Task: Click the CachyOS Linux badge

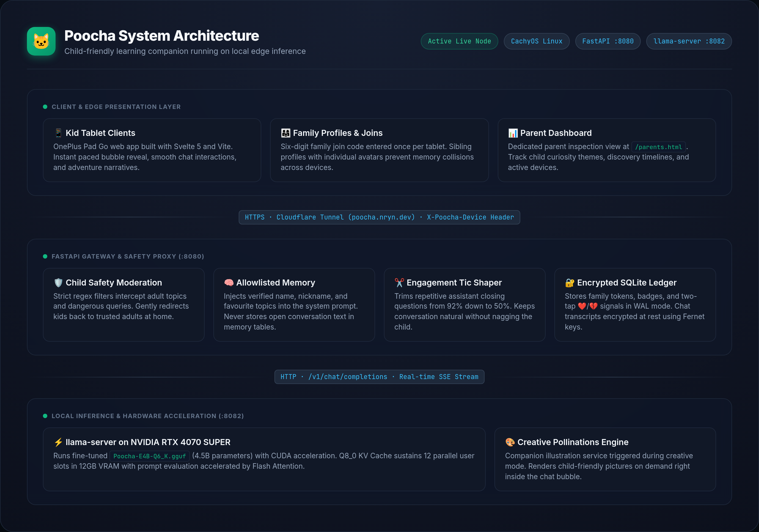Action: [x=537, y=41]
